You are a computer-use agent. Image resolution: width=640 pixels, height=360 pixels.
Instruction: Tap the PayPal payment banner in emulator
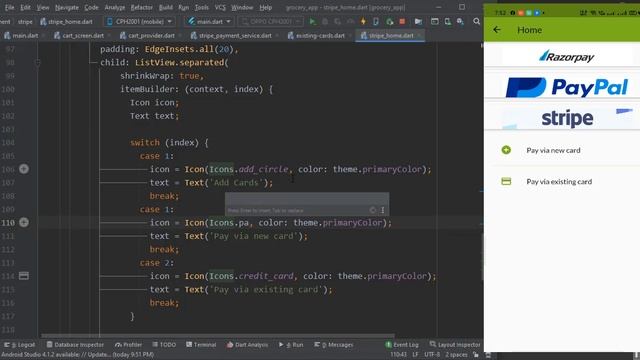click(566, 87)
